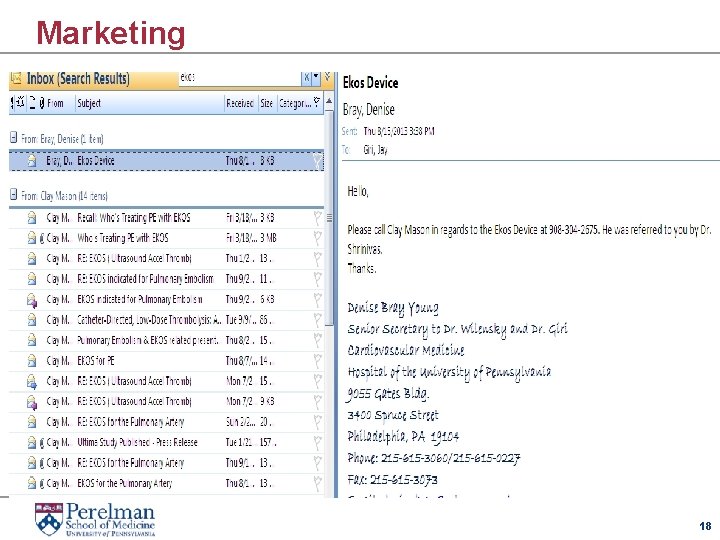
Task: Clear the search with the X button
Action: pos(306,79)
